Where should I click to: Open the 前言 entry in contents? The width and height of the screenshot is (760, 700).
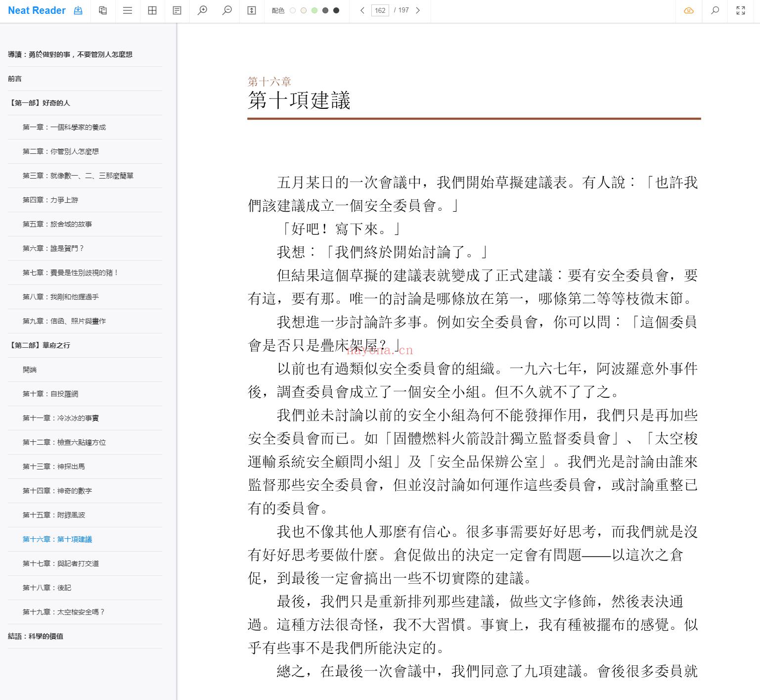coord(15,79)
